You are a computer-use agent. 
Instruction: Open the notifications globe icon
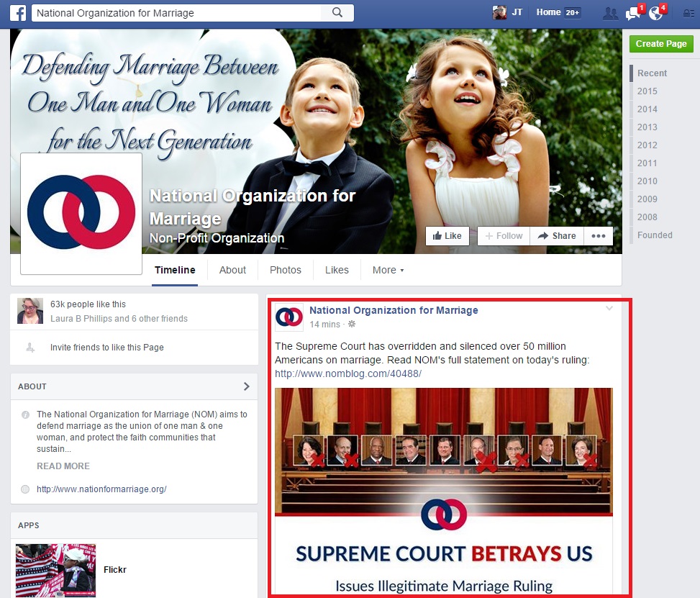pyautogui.click(x=657, y=12)
